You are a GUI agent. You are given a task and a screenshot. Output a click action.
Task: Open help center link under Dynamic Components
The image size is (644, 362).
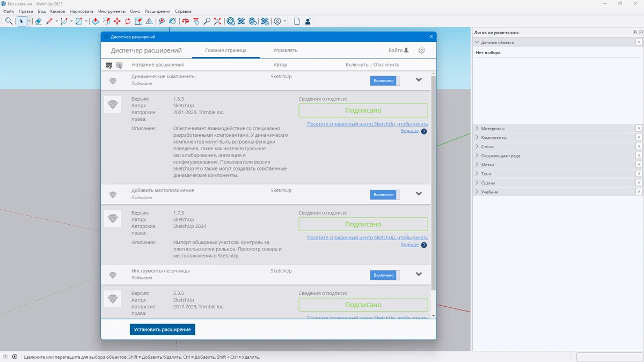[368, 127]
